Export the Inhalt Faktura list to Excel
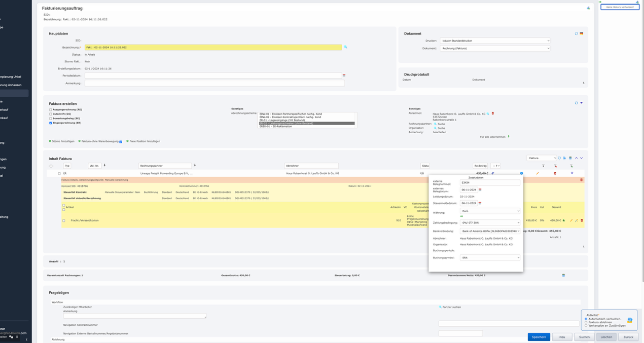 click(570, 158)
